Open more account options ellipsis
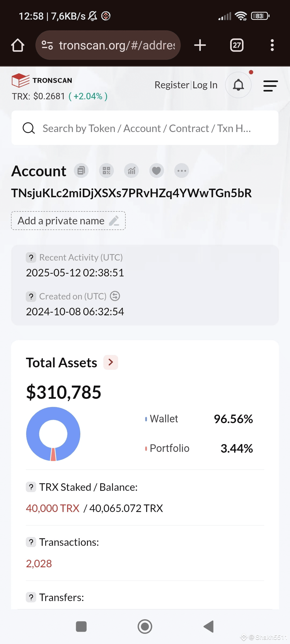This screenshot has width=290, height=644. tap(182, 171)
